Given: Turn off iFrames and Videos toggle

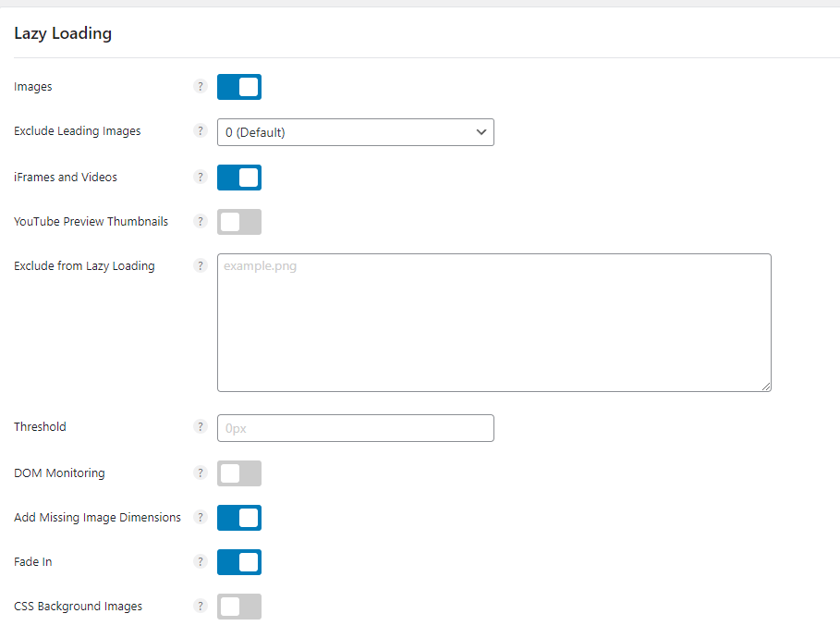Looking at the screenshot, I should tap(239, 178).
